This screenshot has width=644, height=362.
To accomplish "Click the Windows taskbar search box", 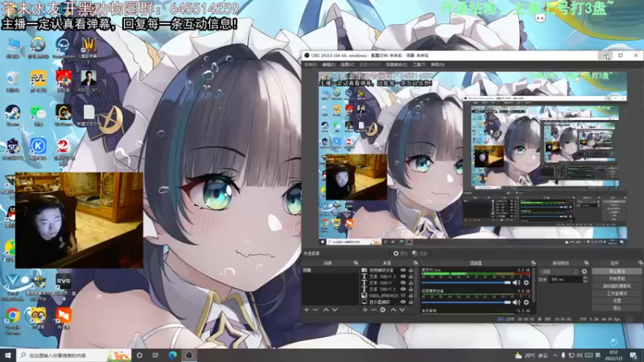I will (74, 356).
